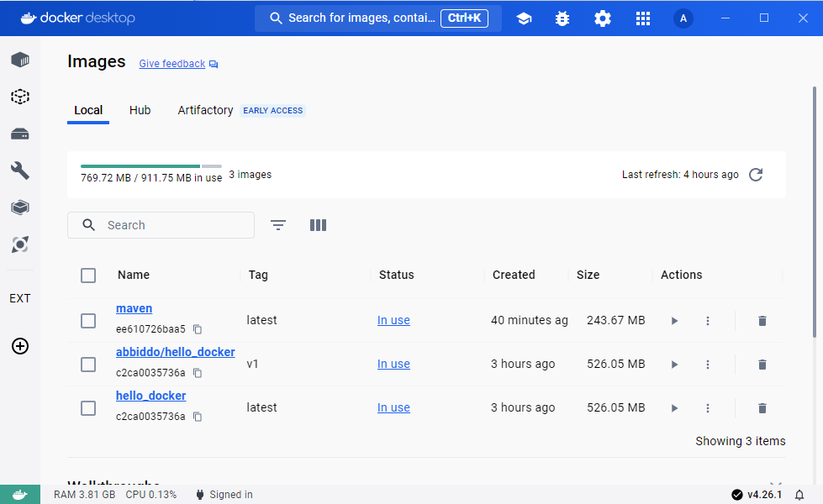The height and width of the screenshot is (504, 823).
Task: Click the vertical scrollbar on the right
Action: point(815,212)
